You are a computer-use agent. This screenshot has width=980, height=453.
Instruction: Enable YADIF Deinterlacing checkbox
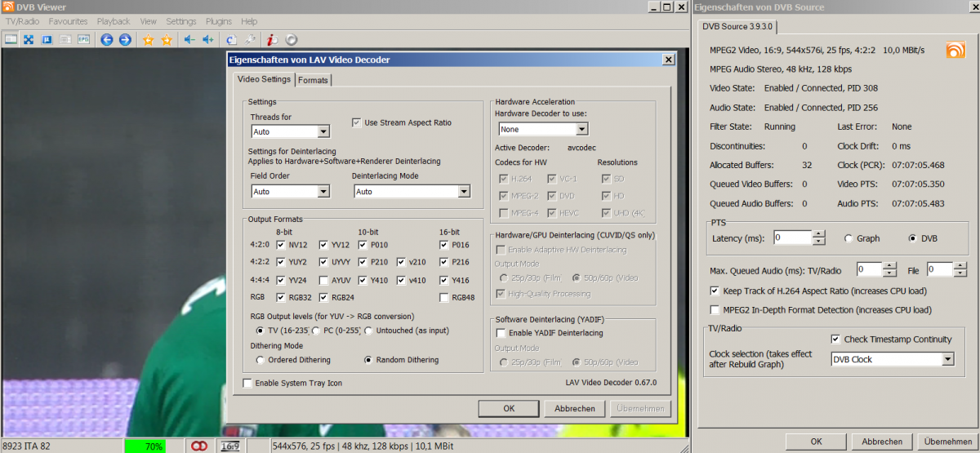point(501,333)
